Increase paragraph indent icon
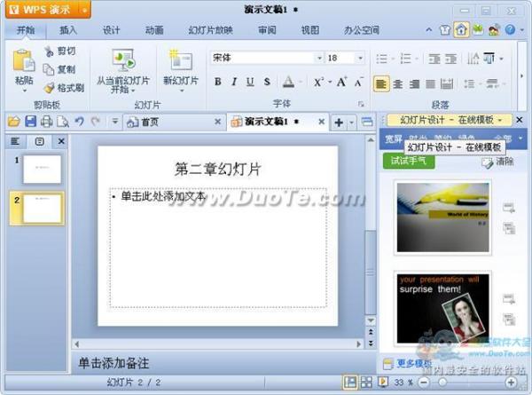532x395 pixels. 451,59
